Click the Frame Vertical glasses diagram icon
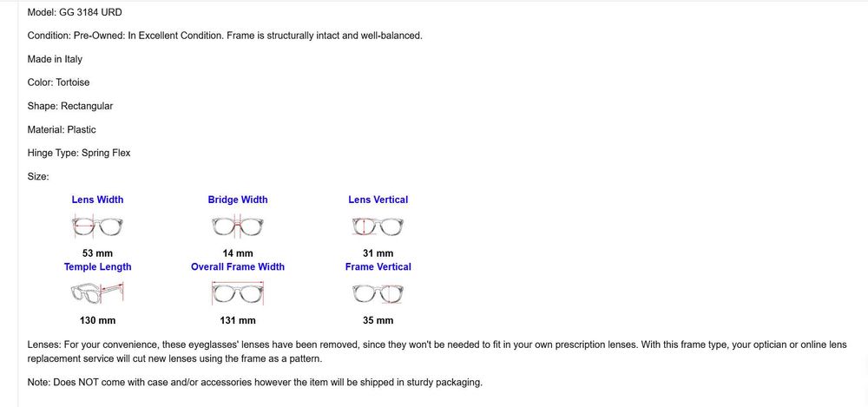868x407 pixels. (x=378, y=293)
